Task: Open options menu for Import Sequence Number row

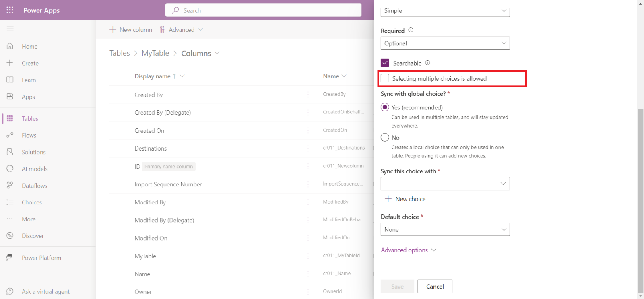Action: [308, 184]
